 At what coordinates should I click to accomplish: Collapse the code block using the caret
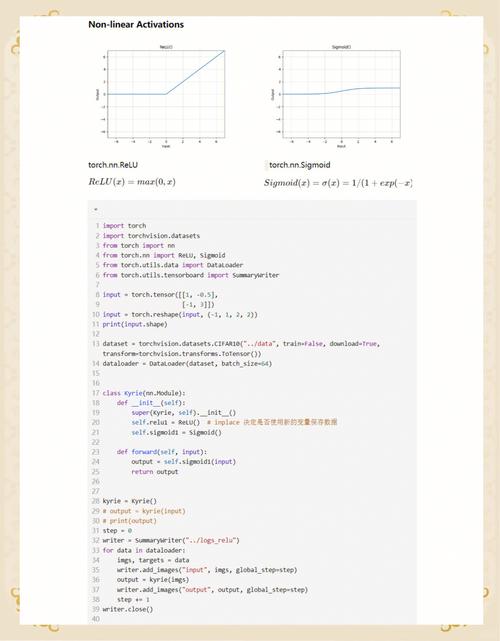[x=96, y=209]
